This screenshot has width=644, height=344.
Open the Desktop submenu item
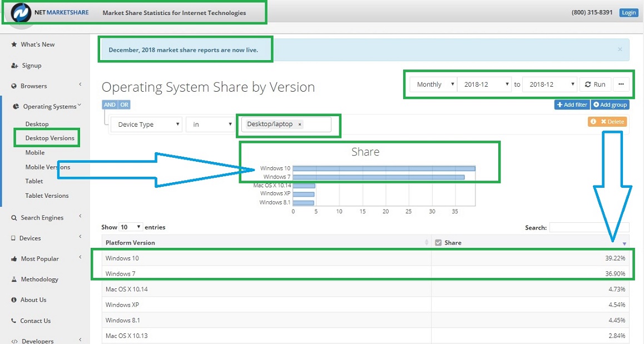(x=37, y=124)
